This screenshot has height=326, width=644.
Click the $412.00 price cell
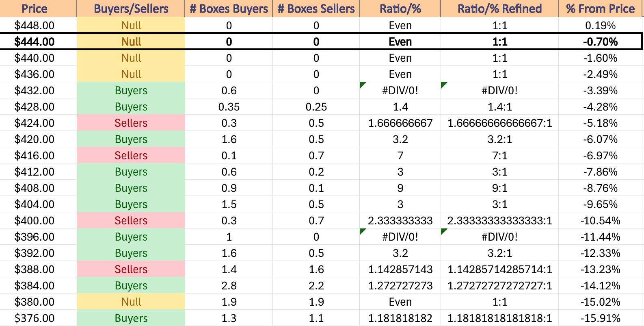pos(38,172)
